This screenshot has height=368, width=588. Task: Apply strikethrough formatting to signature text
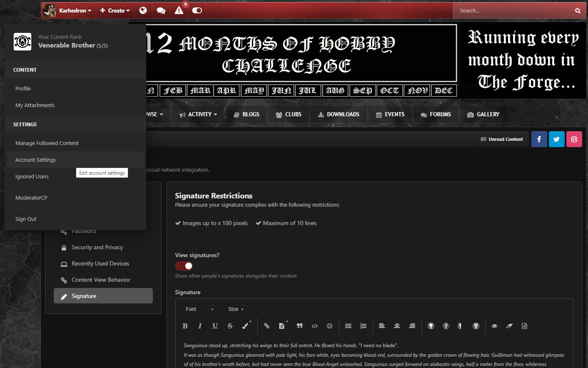pos(230,326)
